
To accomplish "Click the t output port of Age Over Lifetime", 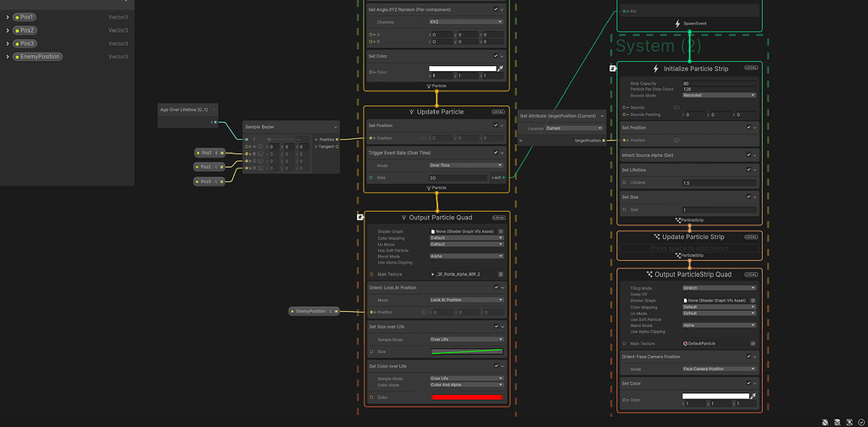I will (x=215, y=122).
